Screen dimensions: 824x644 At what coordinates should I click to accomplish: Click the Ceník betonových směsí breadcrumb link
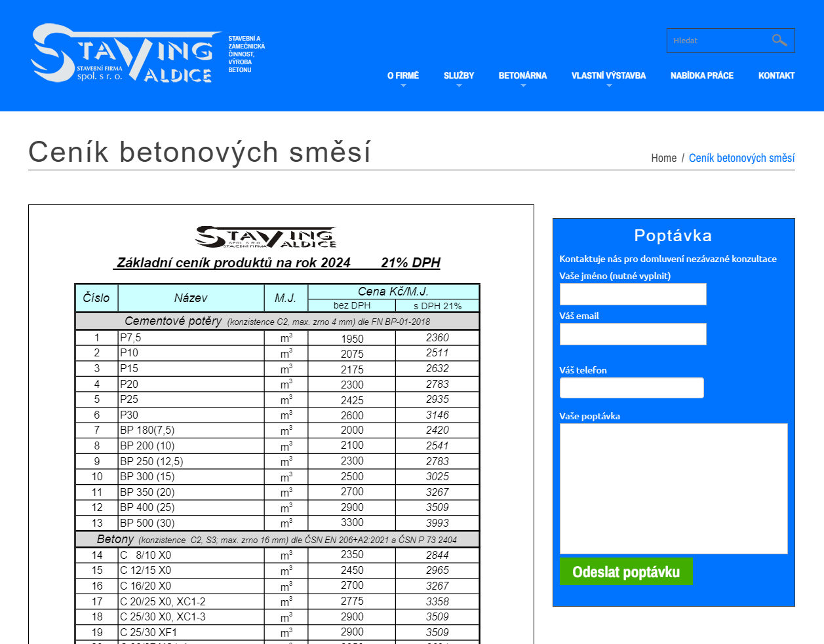[x=741, y=158]
